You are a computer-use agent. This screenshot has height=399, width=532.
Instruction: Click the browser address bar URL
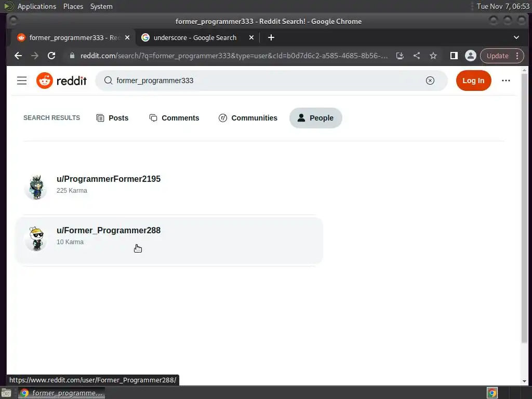pos(234,56)
